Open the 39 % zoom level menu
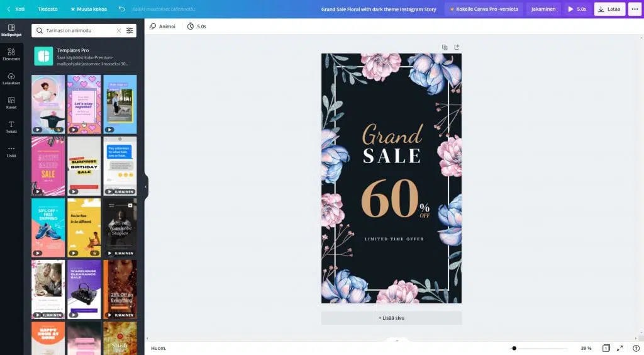Screen dimensions: 644x355 (586, 349)
